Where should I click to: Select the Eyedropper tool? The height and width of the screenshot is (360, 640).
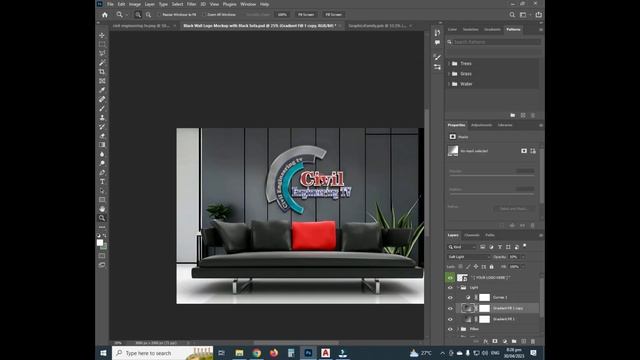click(102, 90)
